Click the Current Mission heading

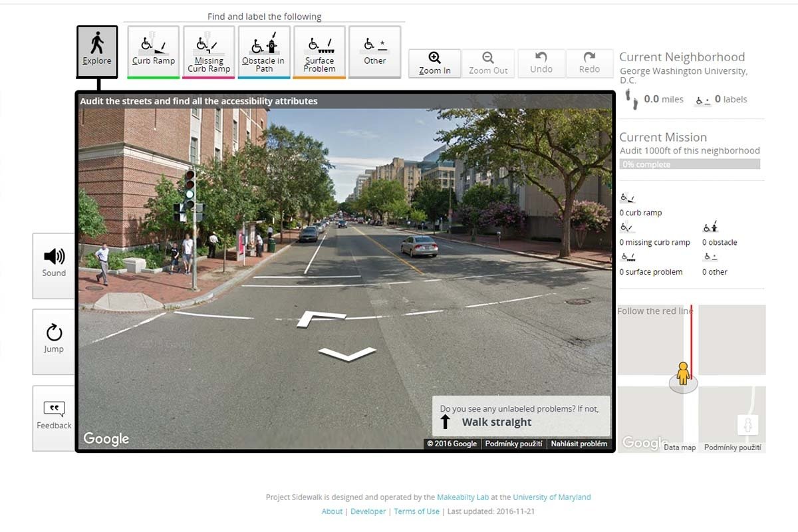[x=663, y=137]
